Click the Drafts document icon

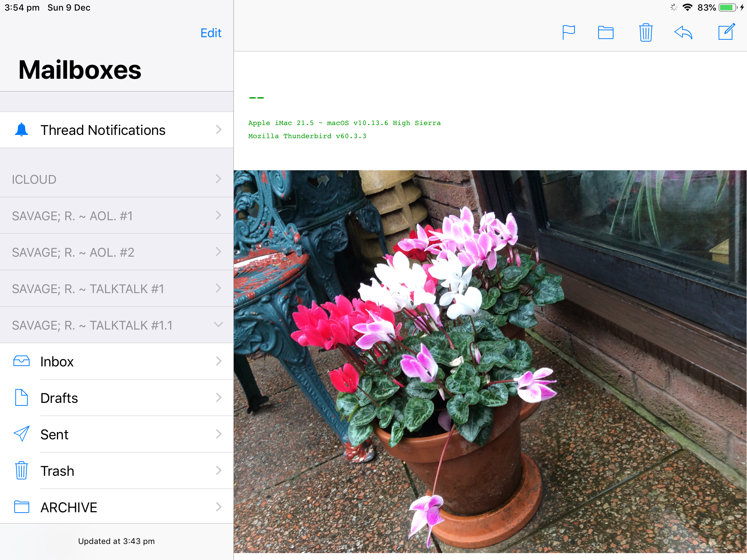tap(22, 397)
